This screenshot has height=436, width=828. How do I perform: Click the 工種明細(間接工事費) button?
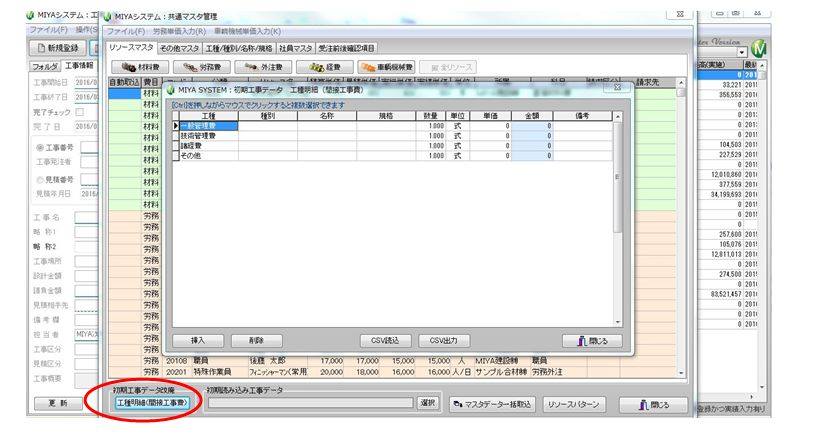pos(152,403)
